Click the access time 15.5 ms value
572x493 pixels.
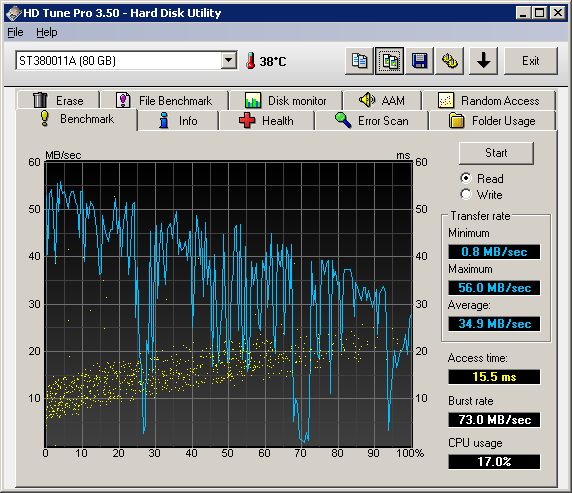tap(494, 377)
